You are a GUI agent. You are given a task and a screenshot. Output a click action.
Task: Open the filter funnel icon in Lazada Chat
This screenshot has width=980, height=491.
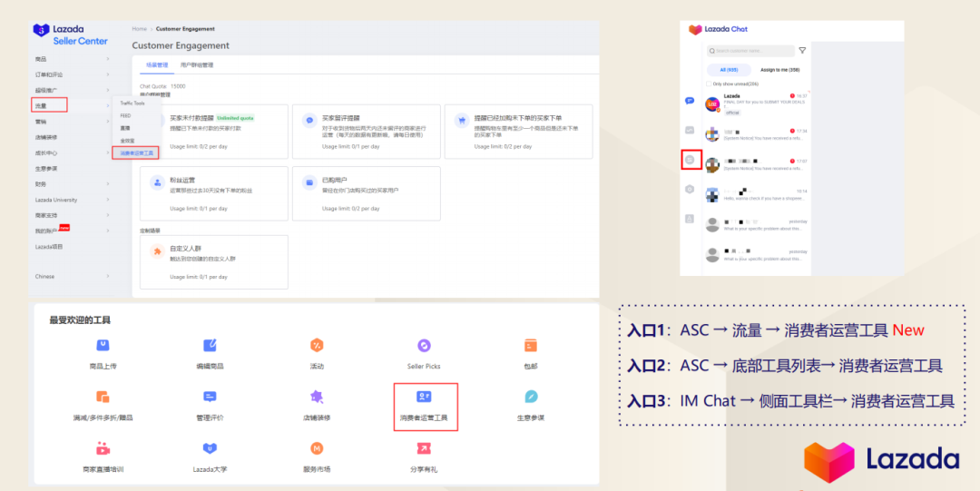tap(802, 51)
